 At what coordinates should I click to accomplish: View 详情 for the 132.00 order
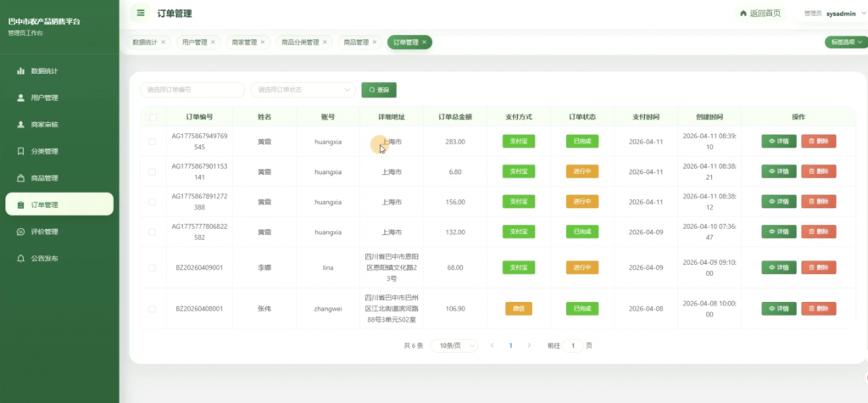pos(779,232)
